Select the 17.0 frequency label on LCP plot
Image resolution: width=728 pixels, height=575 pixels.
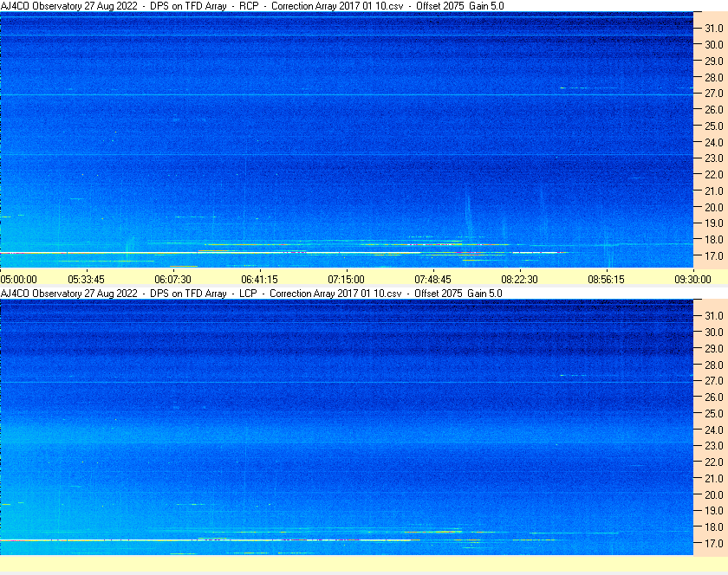[x=714, y=543]
